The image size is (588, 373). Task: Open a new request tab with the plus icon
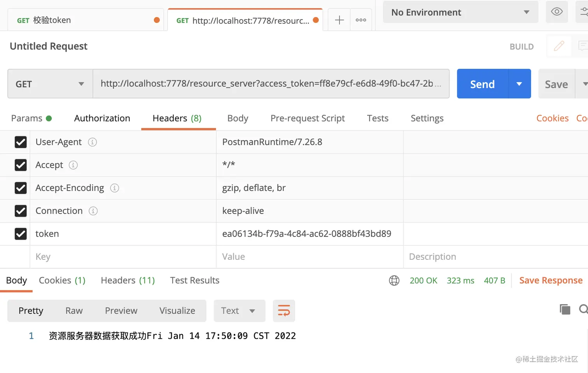338,19
